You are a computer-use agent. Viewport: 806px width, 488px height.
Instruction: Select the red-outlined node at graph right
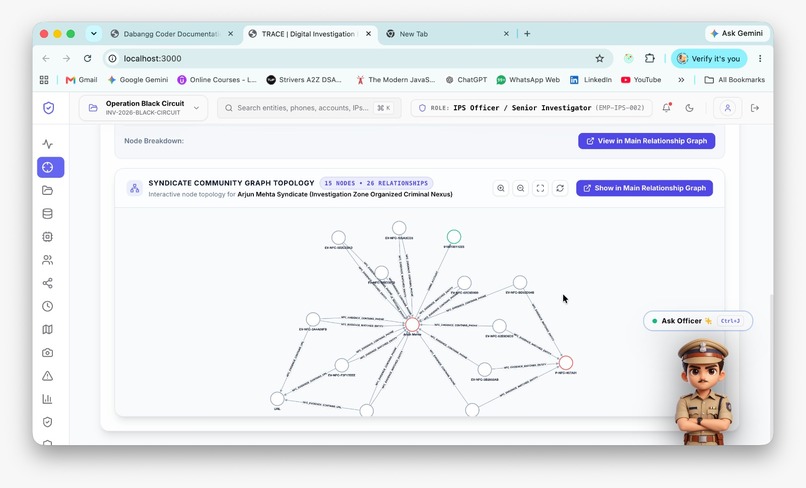pos(566,363)
